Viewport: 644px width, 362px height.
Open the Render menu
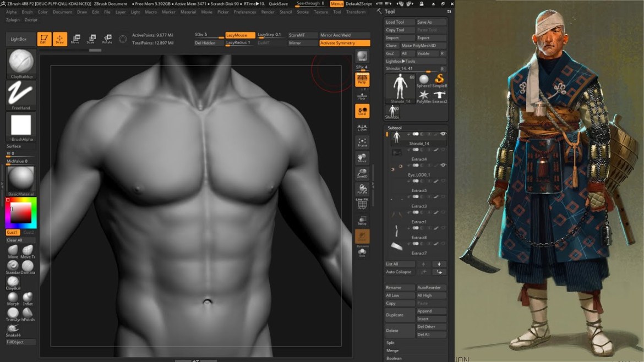pos(268,12)
